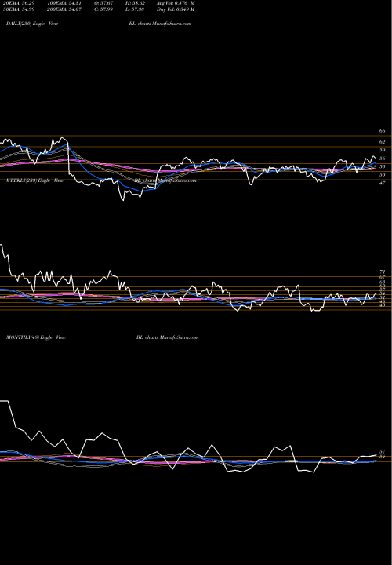Click the Day Vol 0.849 M text
The height and width of the screenshot is (565, 392).
[x=176, y=9]
